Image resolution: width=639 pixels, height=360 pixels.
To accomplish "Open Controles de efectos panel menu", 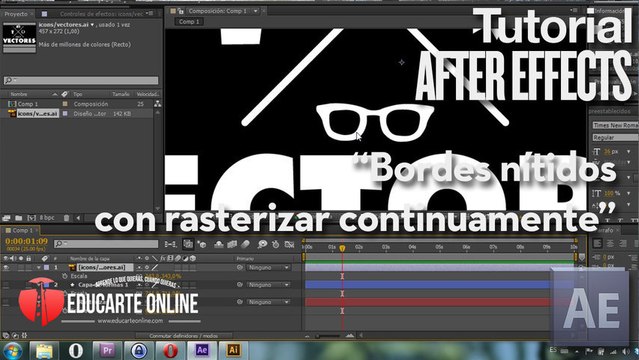I will point(150,13).
